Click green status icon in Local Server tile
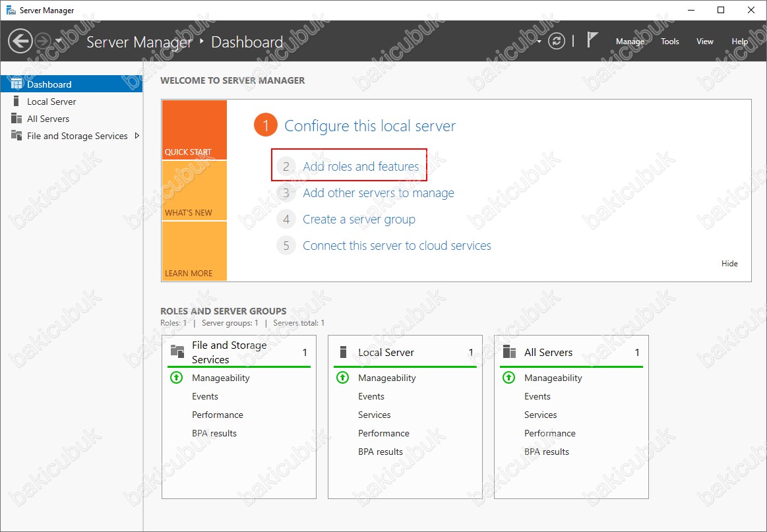This screenshot has height=532, width=767. 342,378
